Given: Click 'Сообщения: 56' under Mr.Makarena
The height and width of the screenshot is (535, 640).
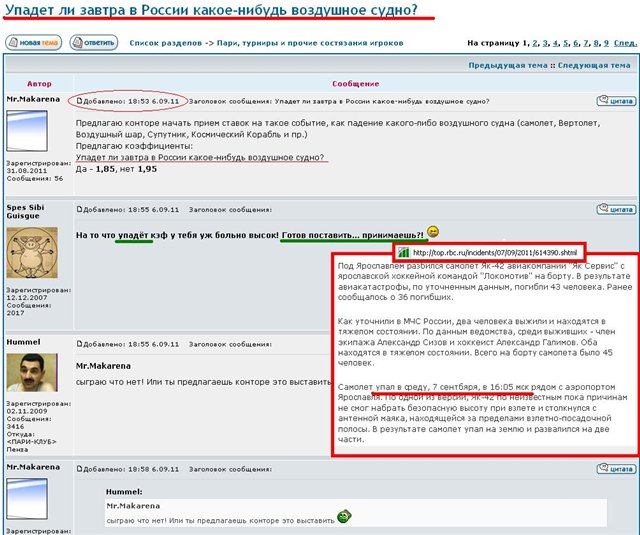Looking at the screenshot, I should pyautogui.click(x=35, y=178).
